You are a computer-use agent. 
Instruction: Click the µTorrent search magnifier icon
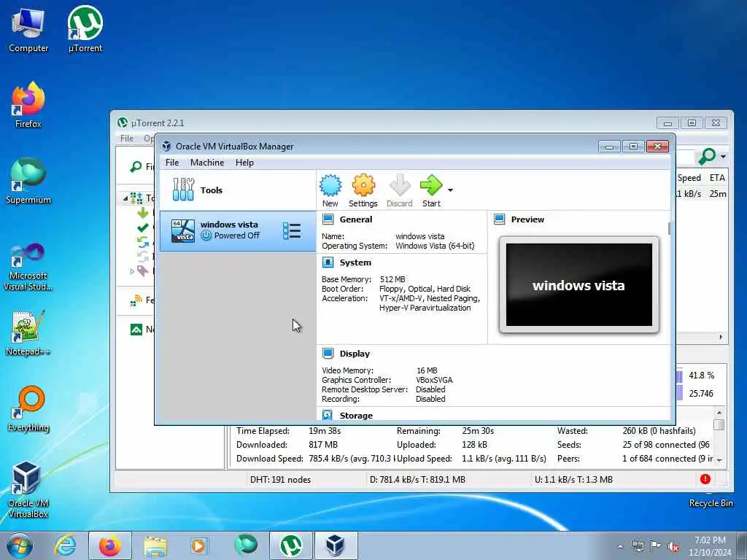click(x=707, y=156)
